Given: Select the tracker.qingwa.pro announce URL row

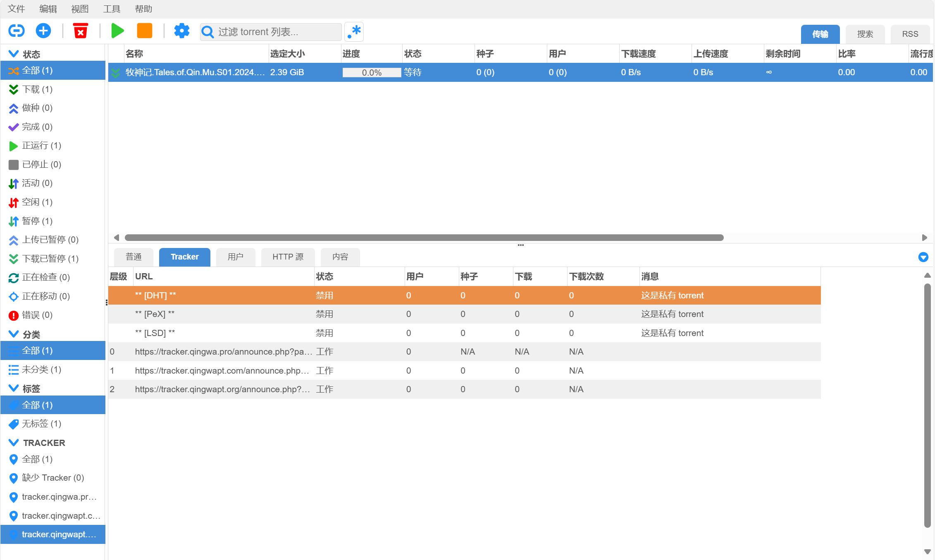Looking at the screenshot, I should click(x=464, y=352).
